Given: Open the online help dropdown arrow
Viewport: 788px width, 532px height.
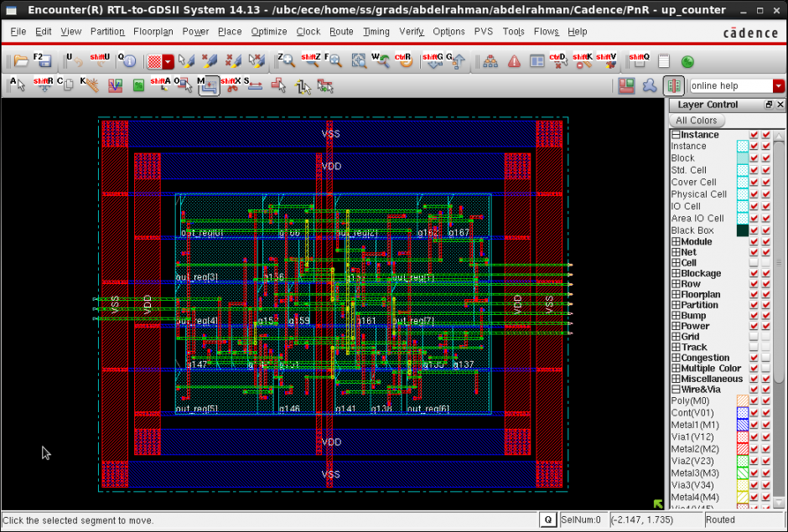Looking at the screenshot, I should [x=778, y=86].
